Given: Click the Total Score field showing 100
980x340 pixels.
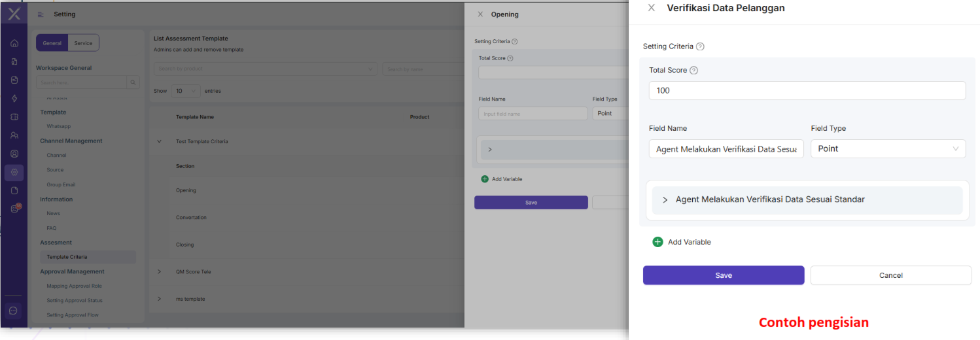Looking at the screenshot, I should click(807, 90).
